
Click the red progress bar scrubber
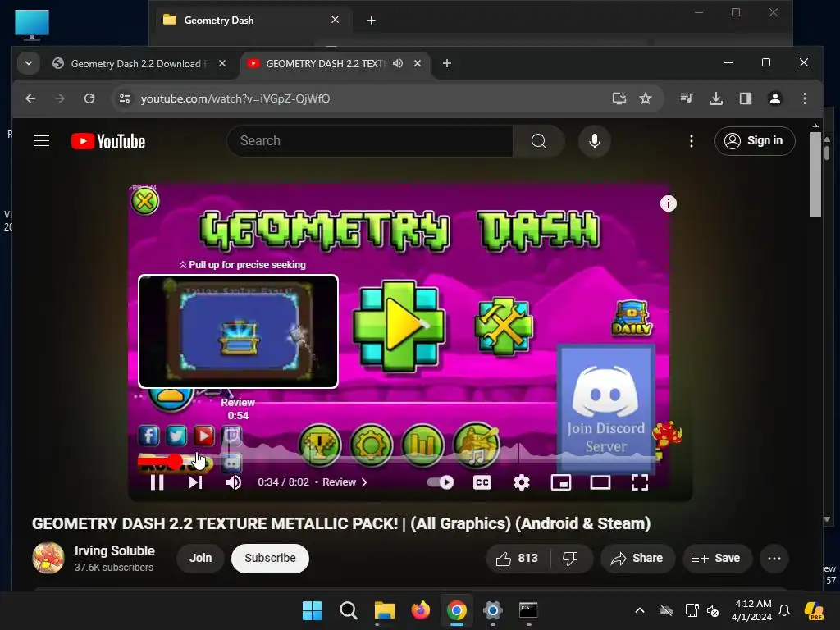tap(175, 461)
